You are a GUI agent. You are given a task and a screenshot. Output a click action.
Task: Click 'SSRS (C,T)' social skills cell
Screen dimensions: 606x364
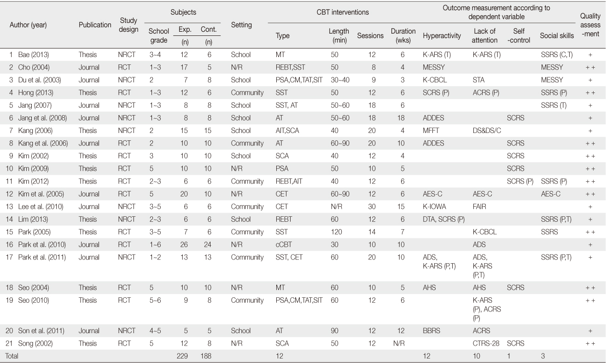coord(556,55)
